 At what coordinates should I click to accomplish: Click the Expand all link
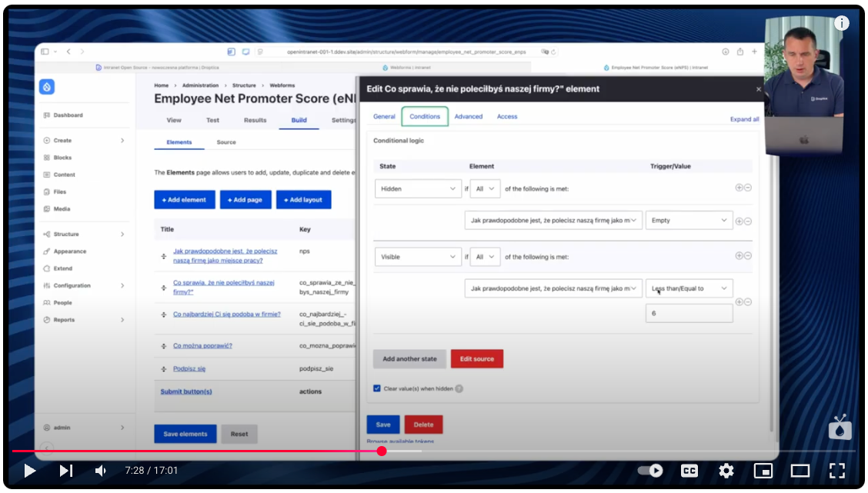(x=744, y=119)
